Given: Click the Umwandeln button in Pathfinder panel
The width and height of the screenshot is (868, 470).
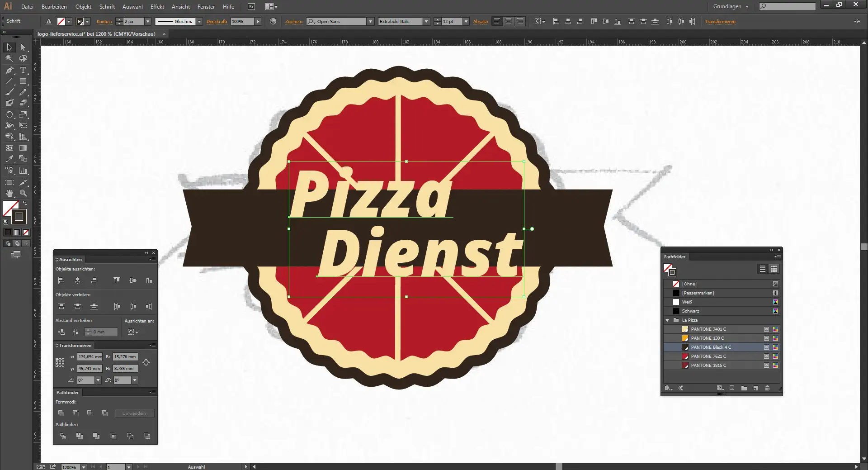Looking at the screenshot, I should [x=134, y=413].
